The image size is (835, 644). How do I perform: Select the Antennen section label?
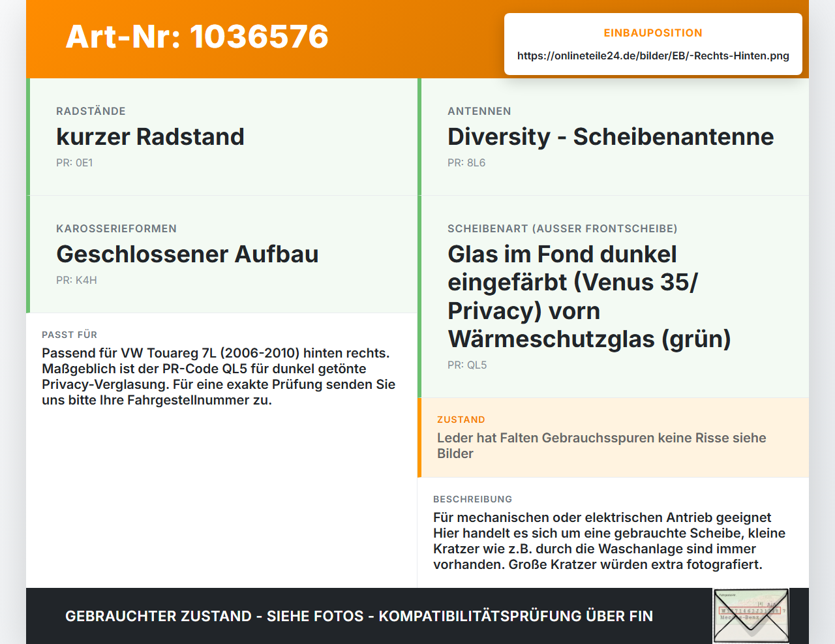point(479,111)
